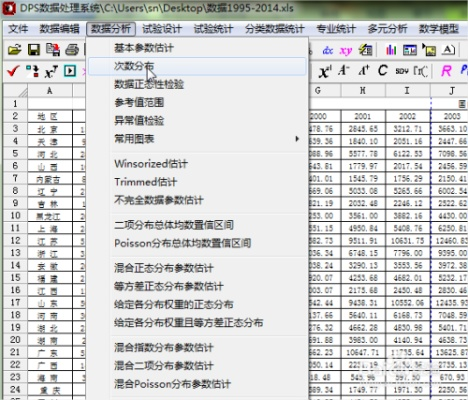
Task: Select Winsorized估计 menu entry
Action: [x=197, y=164]
